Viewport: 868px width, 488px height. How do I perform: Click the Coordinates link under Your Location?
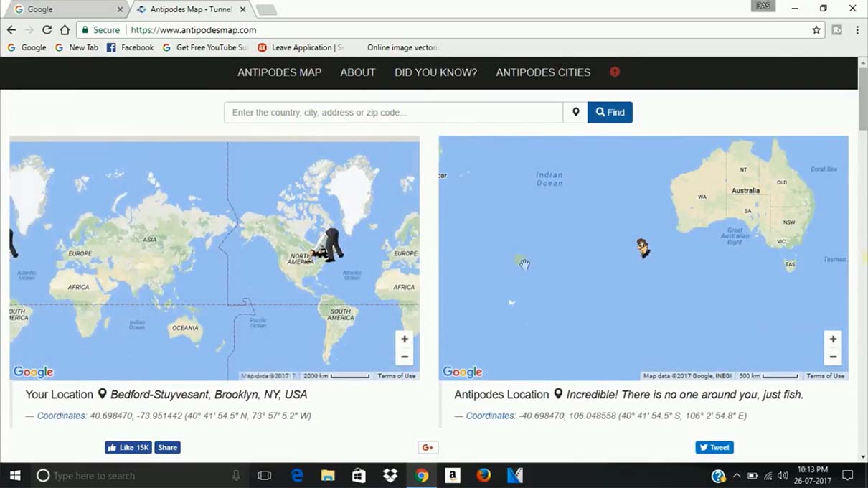pyautogui.click(x=61, y=416)
